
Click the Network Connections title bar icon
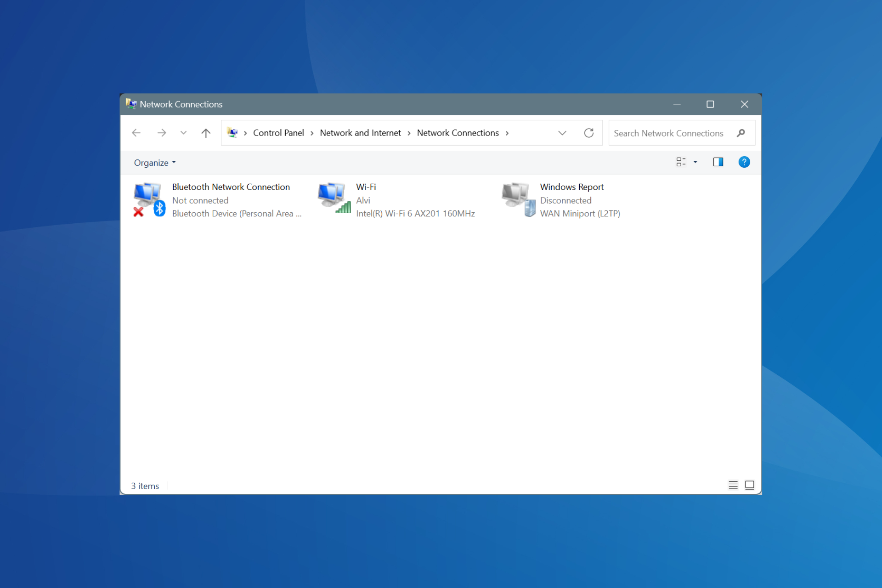click(131, 104)
